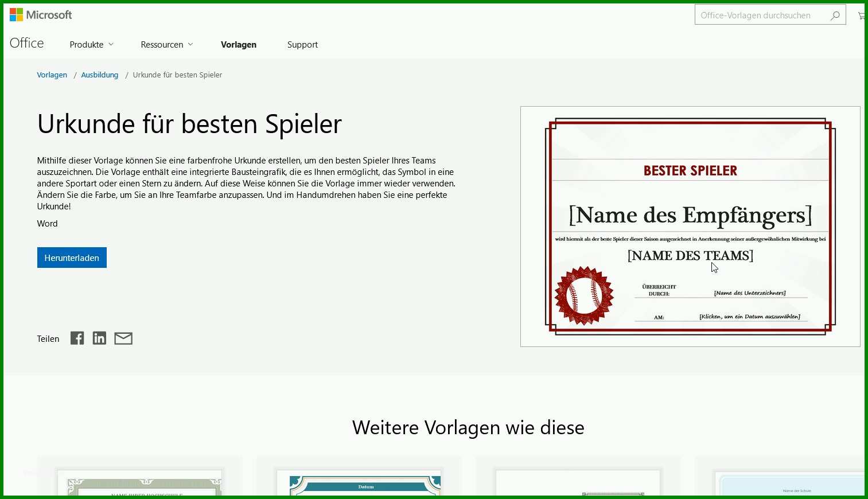
Task: Click breadcrumb text 'Urkunde für besten Spieler'
Action: pos(177,75)
